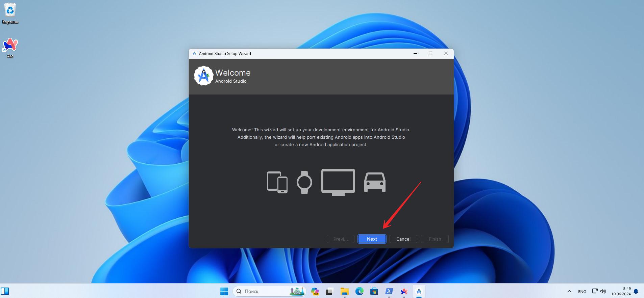
Task: Open the Recycle Bin desktop icon
Action: pyautogui.click(x=10, y=14)
